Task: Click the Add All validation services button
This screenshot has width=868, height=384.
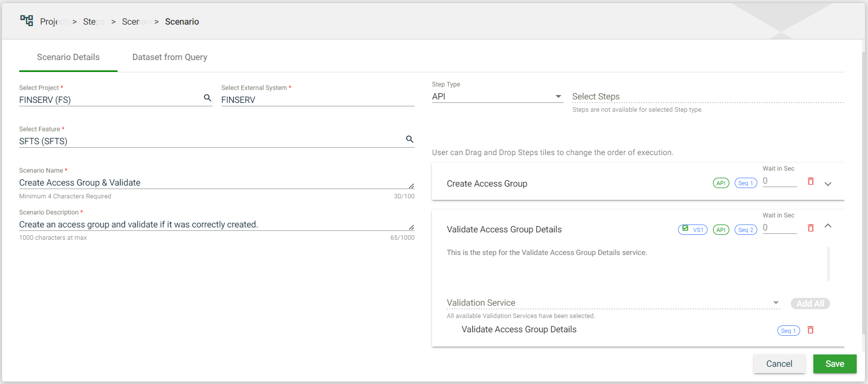Action: (x=810, y=303)
